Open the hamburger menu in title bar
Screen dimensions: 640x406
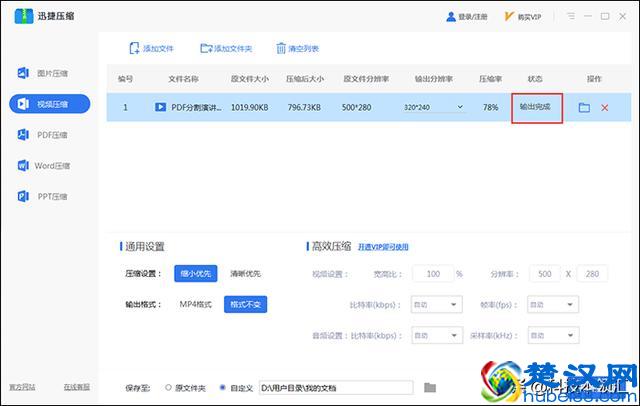pyautogui.click(x=571, y=16)
